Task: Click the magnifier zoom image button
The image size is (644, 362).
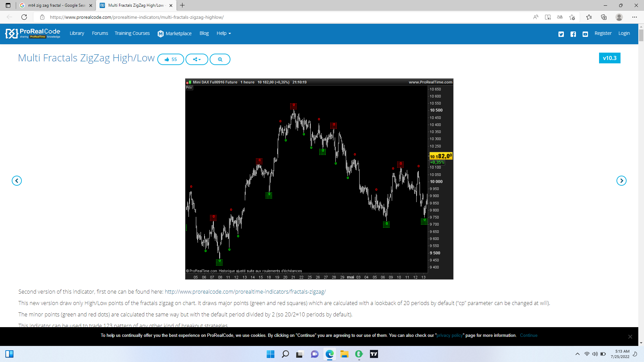Action: pyautogui.click(x=220, y=59)
